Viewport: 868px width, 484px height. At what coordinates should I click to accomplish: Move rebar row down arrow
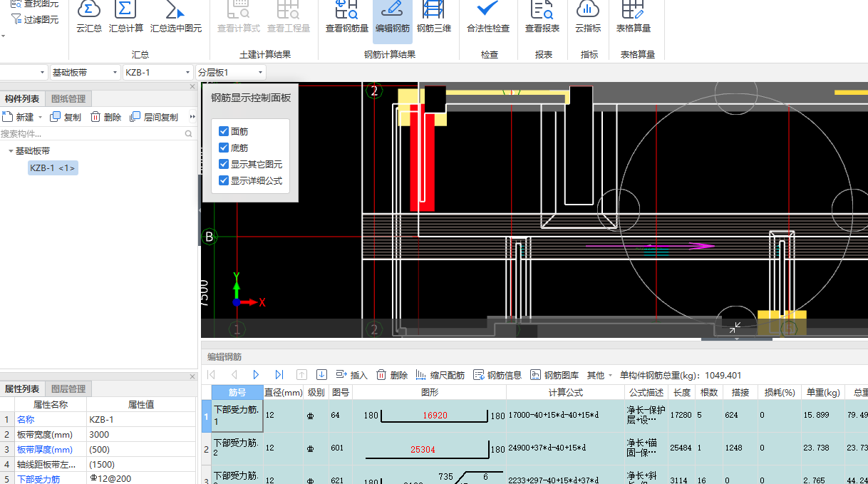point(321,374)
